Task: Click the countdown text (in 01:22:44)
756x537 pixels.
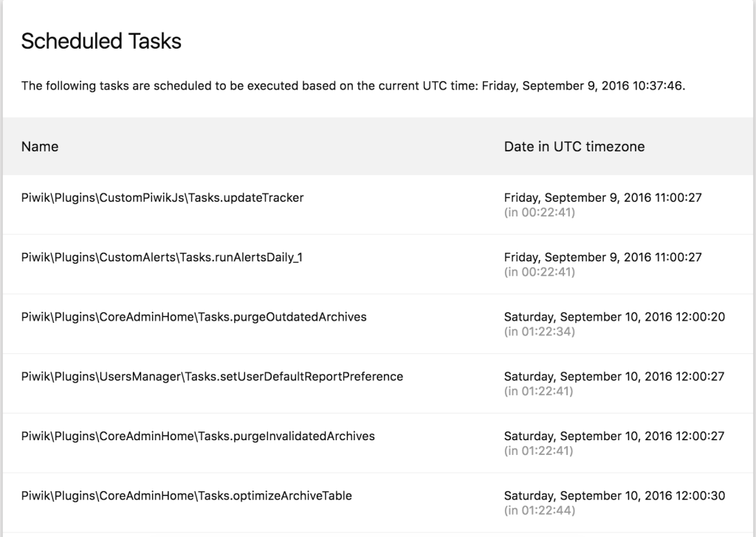Action: tap(540, 510)
